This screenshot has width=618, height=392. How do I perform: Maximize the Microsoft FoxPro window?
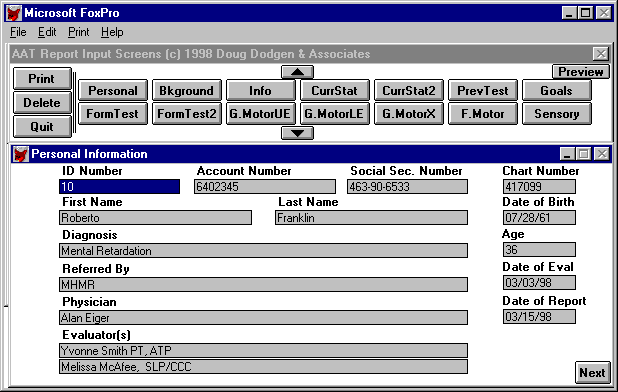(x=585, y=13)
